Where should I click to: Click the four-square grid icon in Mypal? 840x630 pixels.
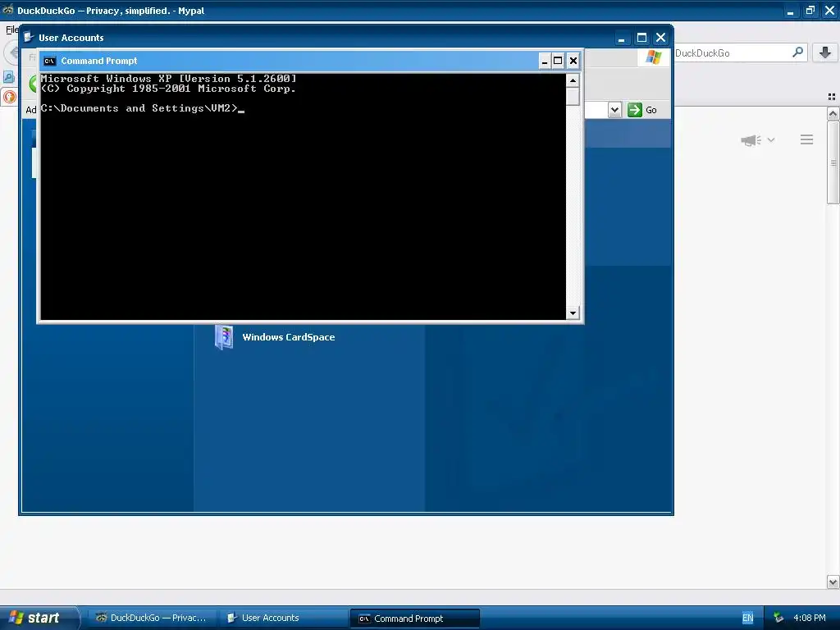pyautogui.click(x=832, y=97)
